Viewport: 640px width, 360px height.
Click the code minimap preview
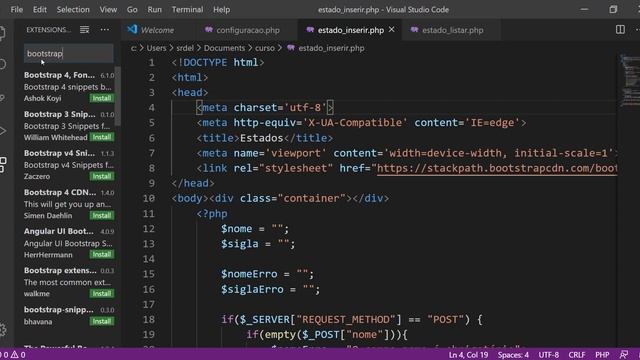coord(629,80)
